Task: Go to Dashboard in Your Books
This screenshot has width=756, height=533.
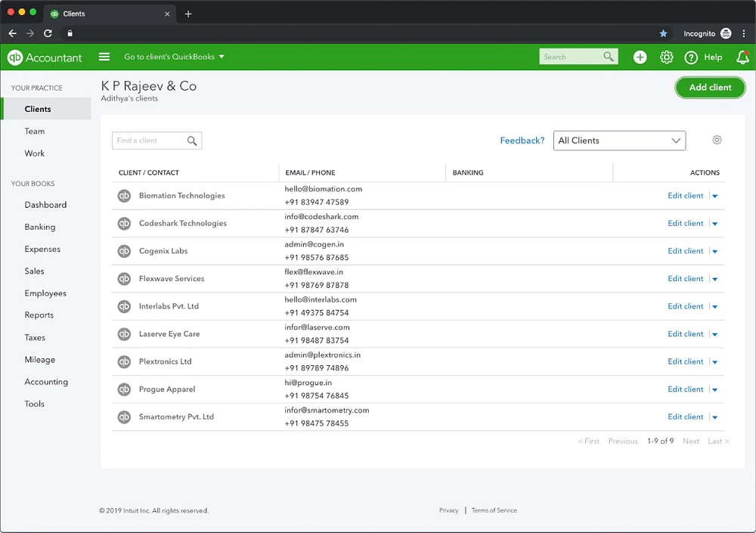Action: coord(46,205)
